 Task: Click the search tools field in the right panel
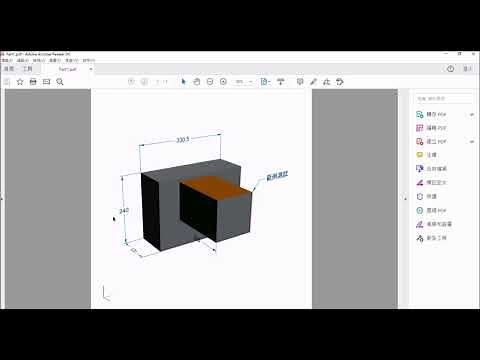(444, 99)
